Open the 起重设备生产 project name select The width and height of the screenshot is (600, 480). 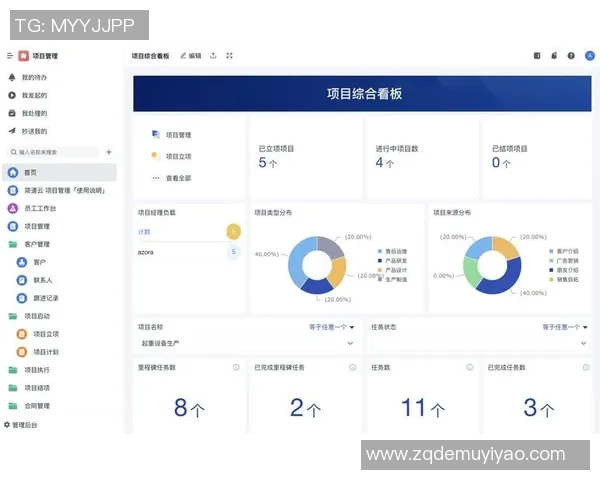pos(247,343)
